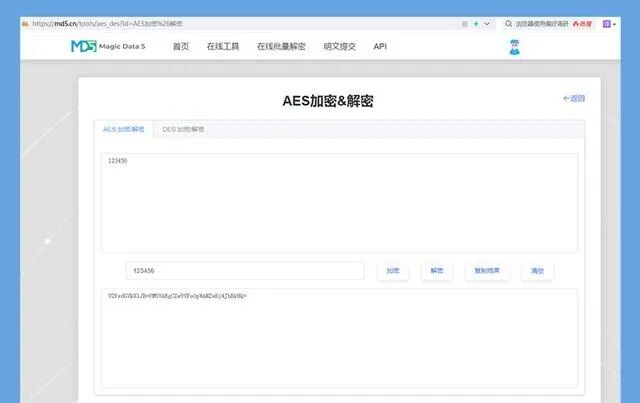Screen dimensions: 640x403
Task: Click the MD5 Magic Data logo
Action: [108, 46]
